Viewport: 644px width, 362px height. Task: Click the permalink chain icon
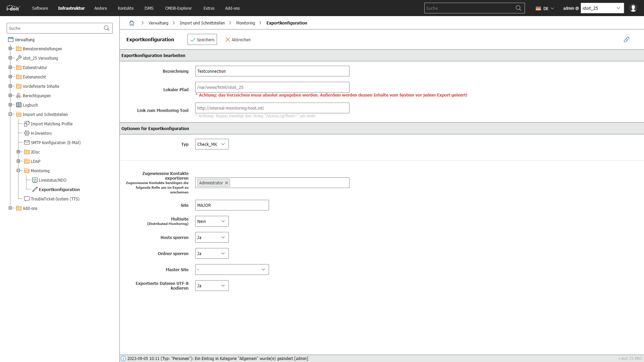tap(626, 40)
